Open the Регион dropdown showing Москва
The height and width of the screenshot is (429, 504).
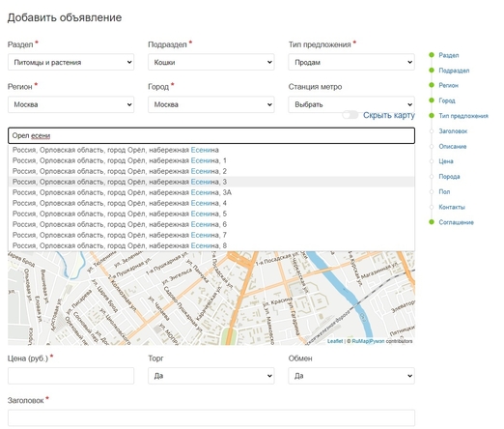click(x=70, y=104)
